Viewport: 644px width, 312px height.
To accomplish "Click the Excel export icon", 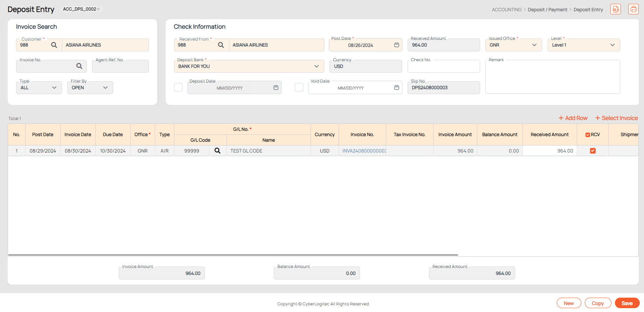I will pos(615,9).
